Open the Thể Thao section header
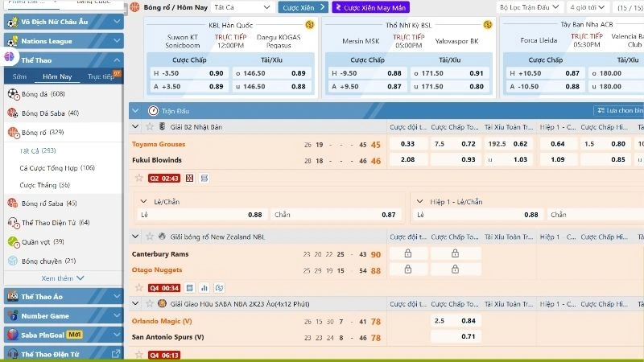This screenshot has width=644, height=362. pos(64,60)
